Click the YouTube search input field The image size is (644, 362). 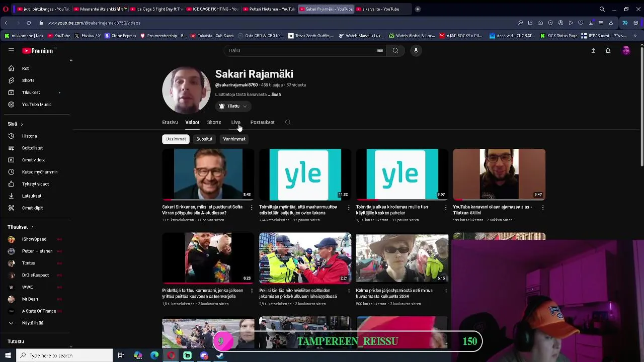pyautogui.click(x=302, y=50)
